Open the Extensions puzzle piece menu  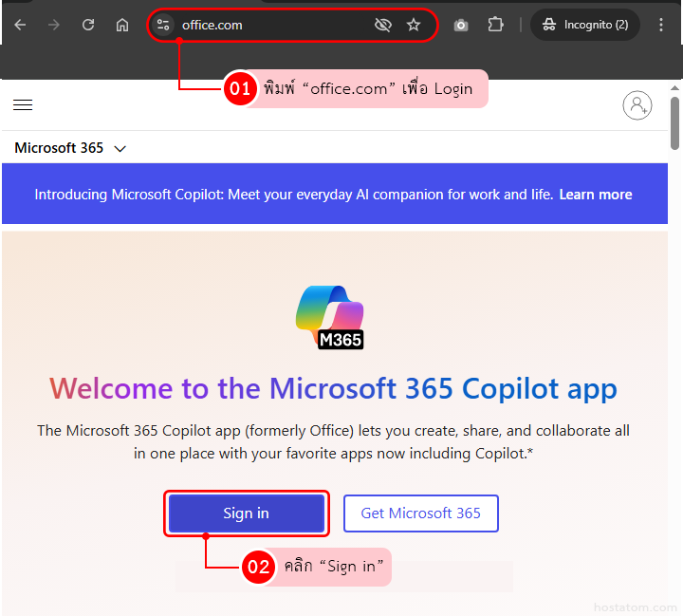[x=495, y=26]
